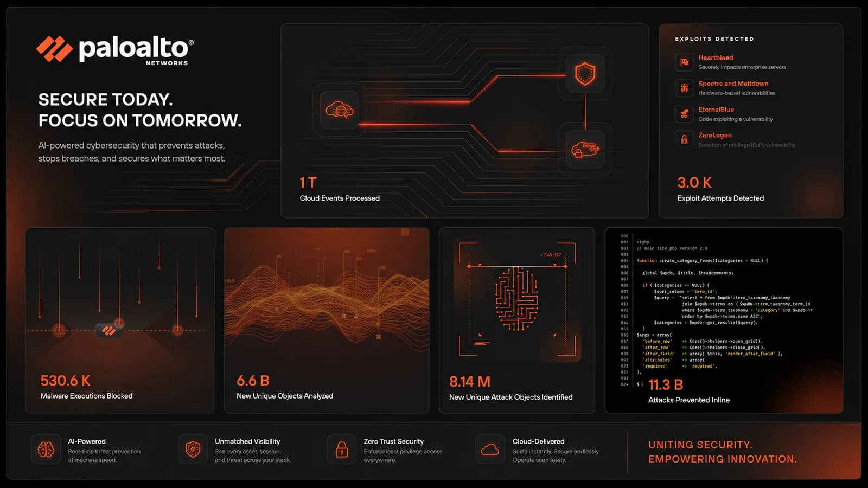The width and height of the screenshot is (868, 488).
Task: Click the Cloud-Delivered cloud icon
Action: click(490, 450)
